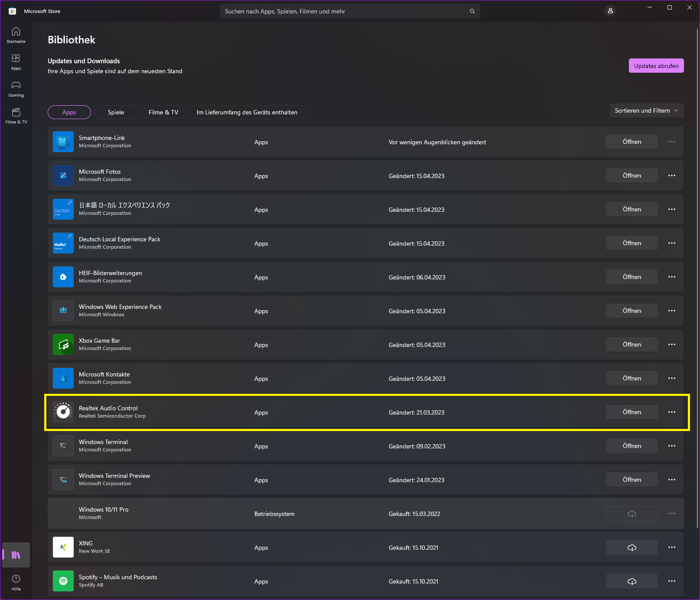Click the Updates abrufen button
The image size is (700, 600).
(x=656, y=66)
